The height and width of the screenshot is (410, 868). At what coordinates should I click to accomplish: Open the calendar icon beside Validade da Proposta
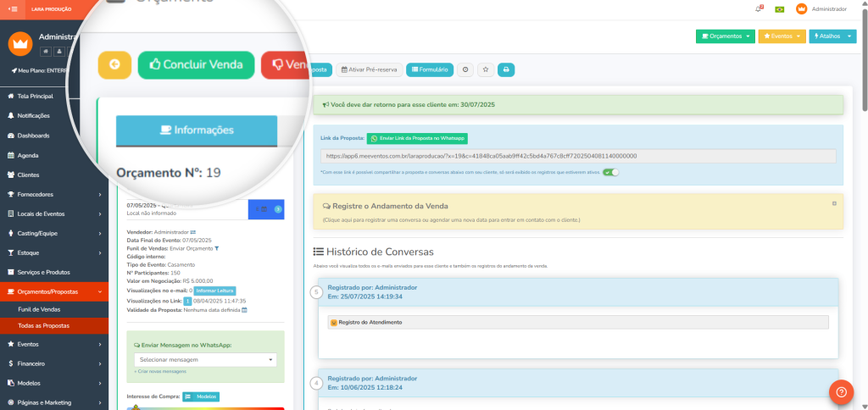click(244, 310)
